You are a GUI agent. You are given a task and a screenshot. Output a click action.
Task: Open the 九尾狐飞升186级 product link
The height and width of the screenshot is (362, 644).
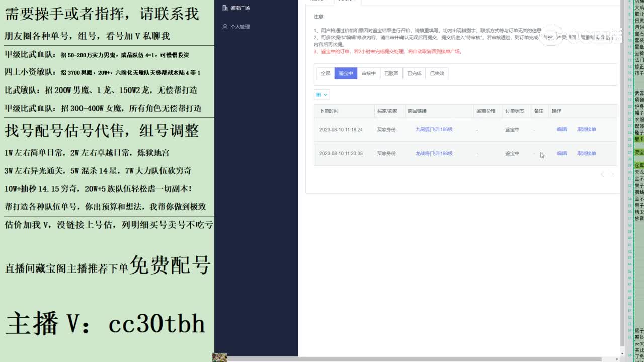click(x=434, y=130)
